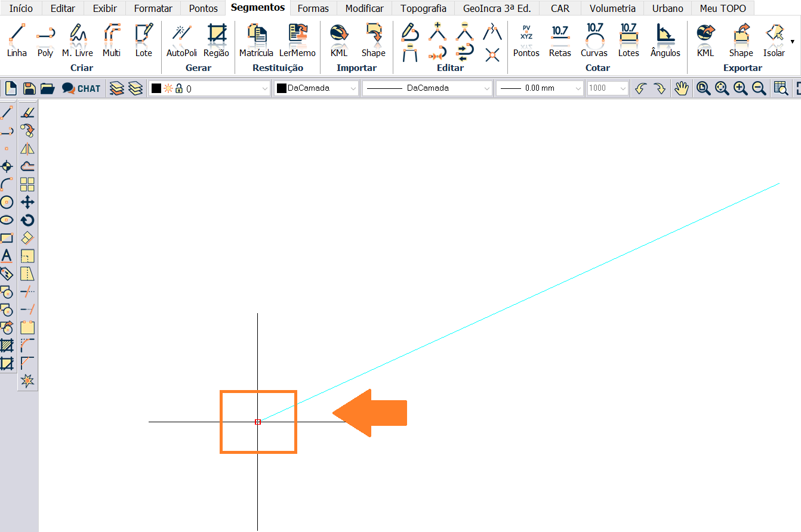Click the move arrows tool
Viewport: 801px width, 532px height.
point(27,202)
